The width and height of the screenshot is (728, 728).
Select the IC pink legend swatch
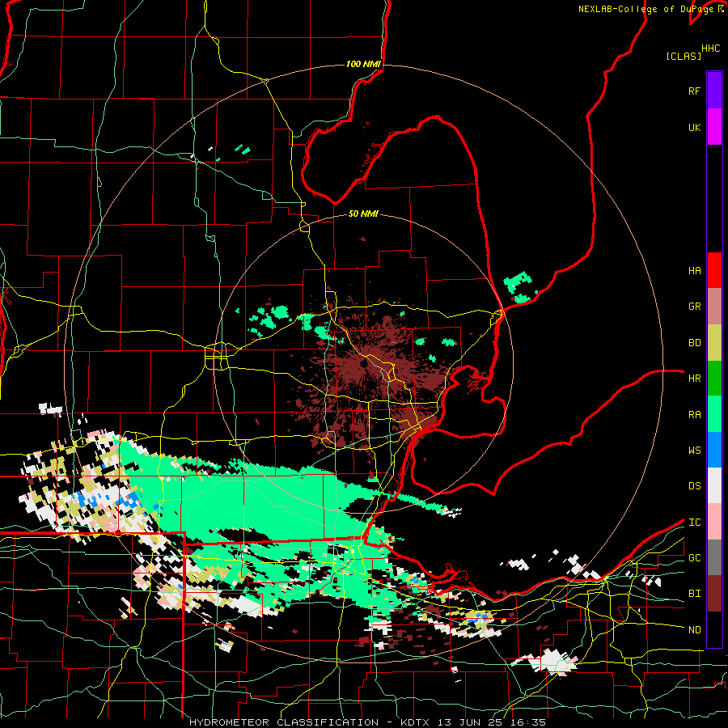714,522
